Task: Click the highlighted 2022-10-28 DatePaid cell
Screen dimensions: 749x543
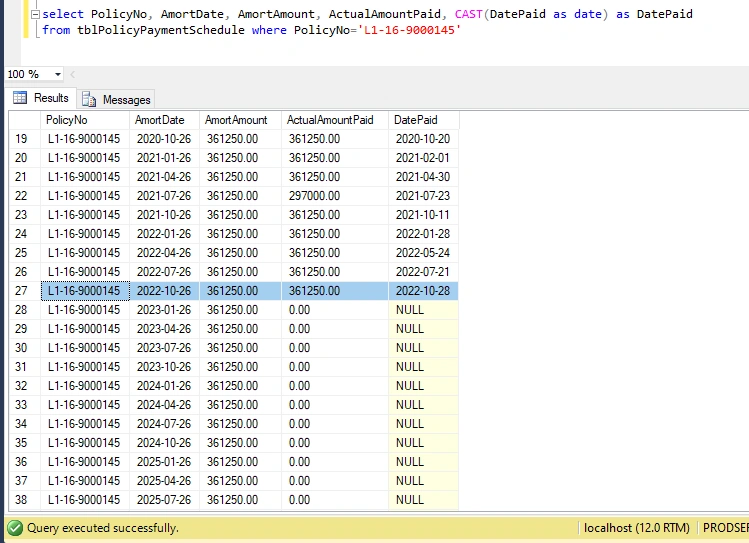Action: pos(424,291)
